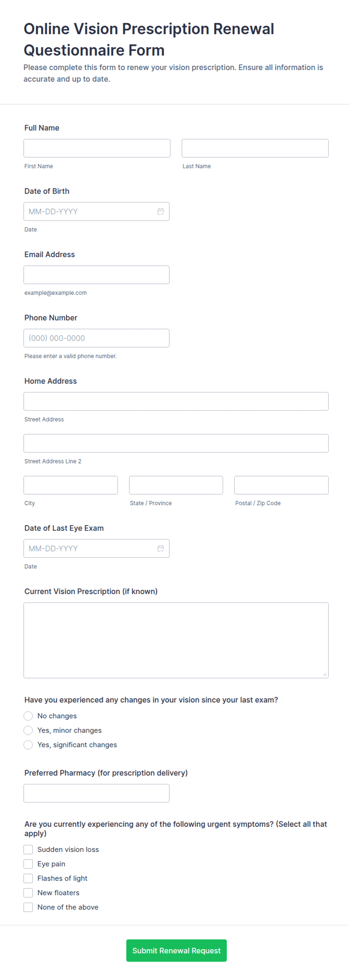The height and width of the screenshot is (980, 349).
Task: Submit the renewal request
Action: [176, 951]
